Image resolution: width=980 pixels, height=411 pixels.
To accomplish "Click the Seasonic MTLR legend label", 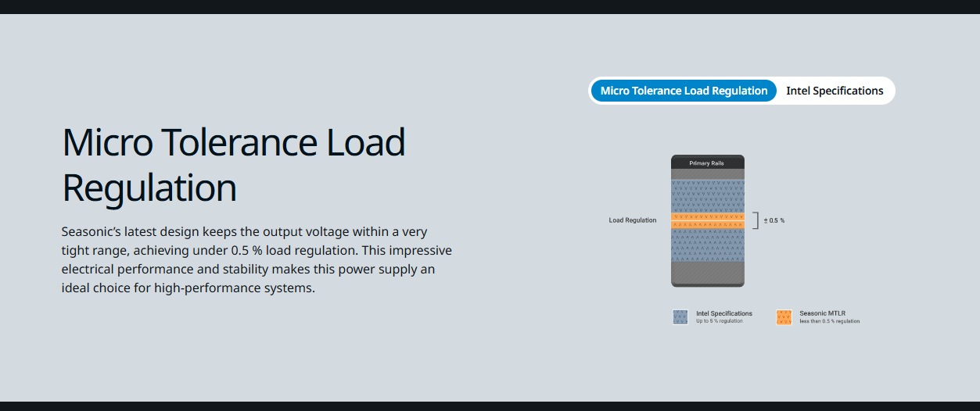I will click(822, 313).
